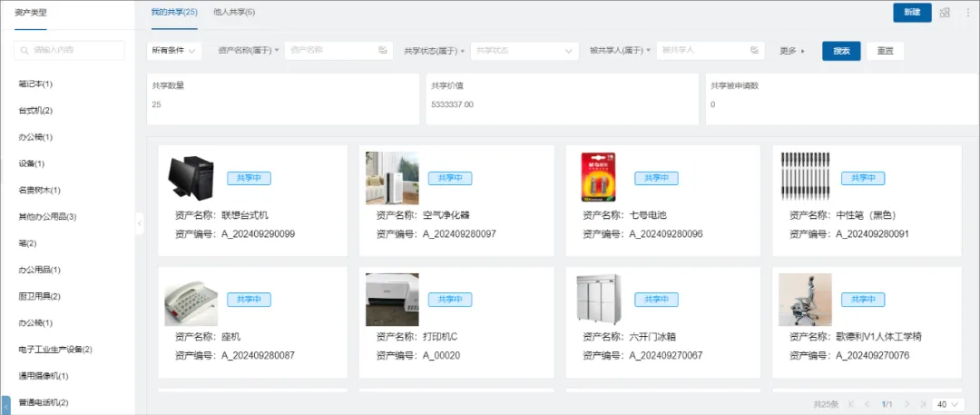Viewport: 980px width, 415px height.
Task: Click the 共享中 badge on 七号电池 card
Action: (656, 178)
